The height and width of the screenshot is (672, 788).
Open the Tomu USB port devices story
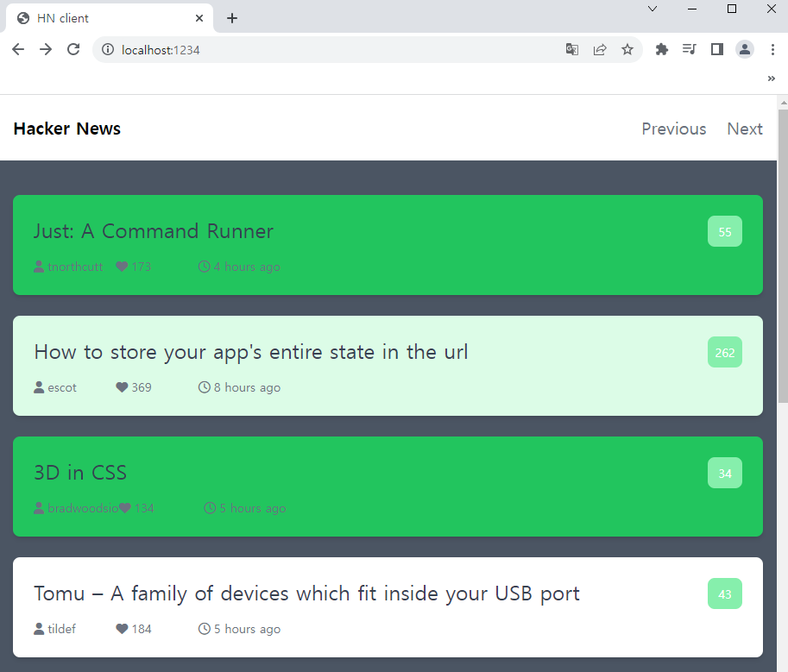pos(306,594)
